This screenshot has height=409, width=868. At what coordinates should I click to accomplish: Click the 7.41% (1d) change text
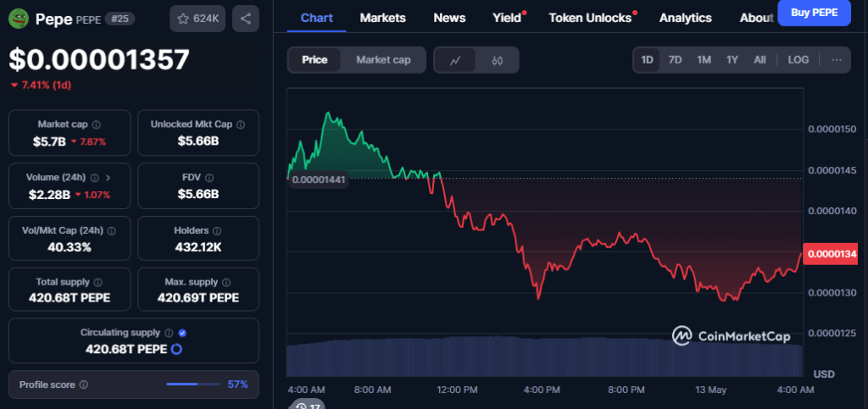pyautogui.click(x=47, y=86)
